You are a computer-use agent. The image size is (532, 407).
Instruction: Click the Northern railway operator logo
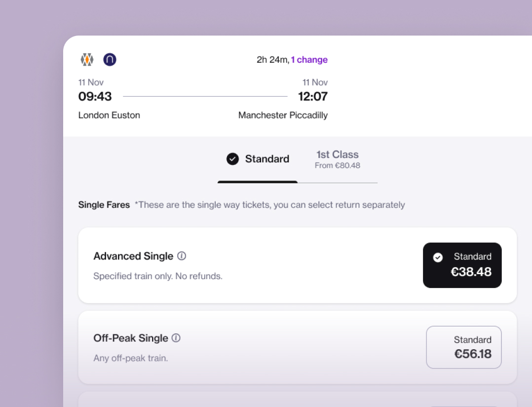click(110, 59)
